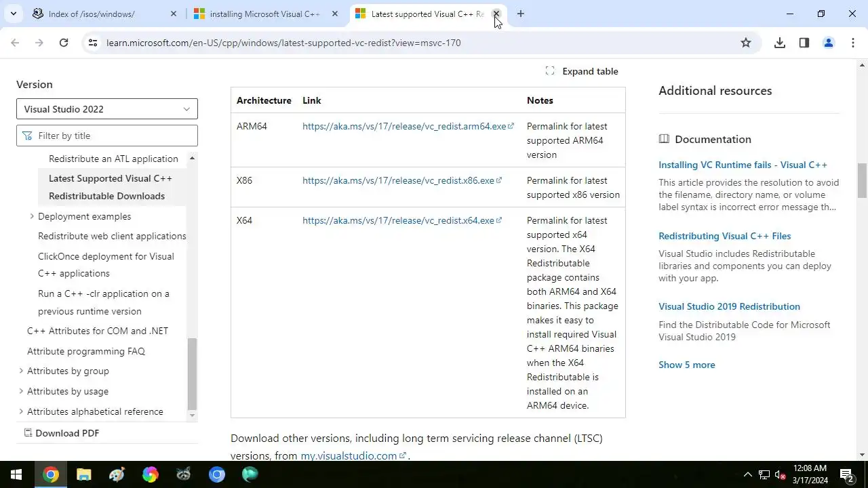Close the Latest supported Visual C++ tab
Screen dimensions: 868x488
pyautogui.click(x=496, y=14)
